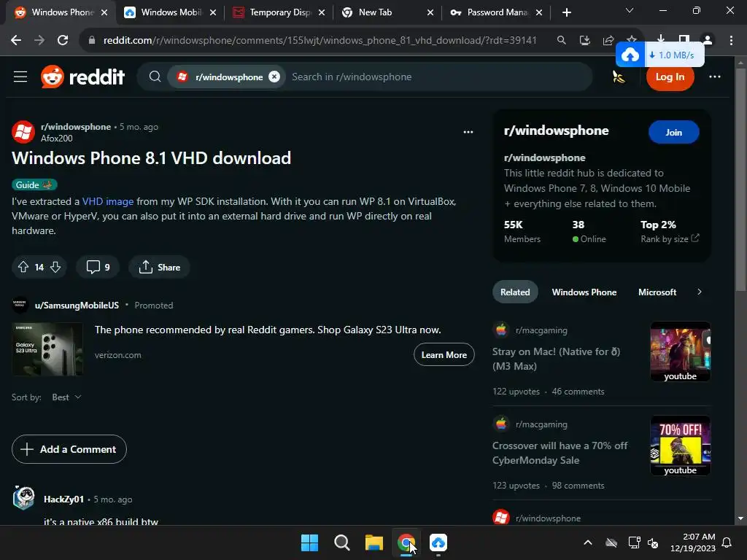This screenshot has height=560, width=747.
Task: Go to Reddit home via logo
Action: (83, 77)
